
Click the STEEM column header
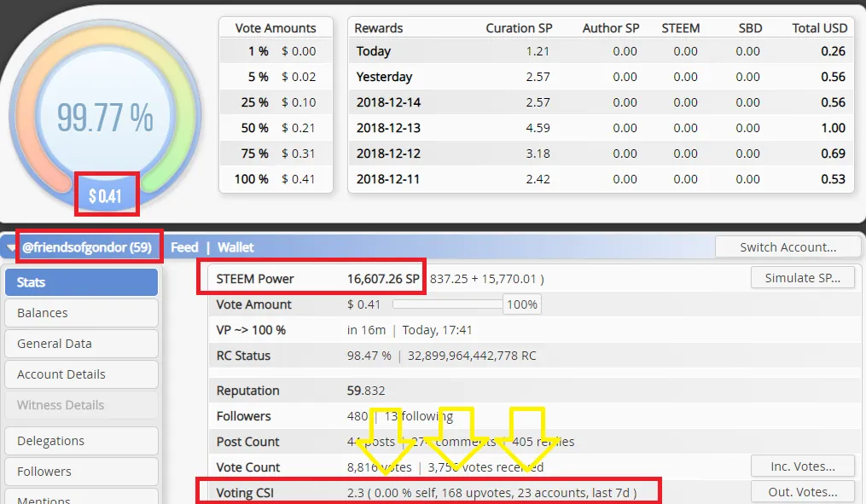click(x=681, y=28)
